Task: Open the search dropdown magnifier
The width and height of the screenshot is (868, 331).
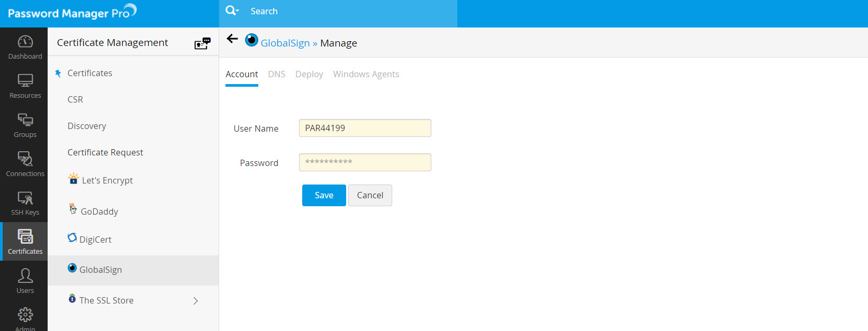Action: [x=232, y=11]
